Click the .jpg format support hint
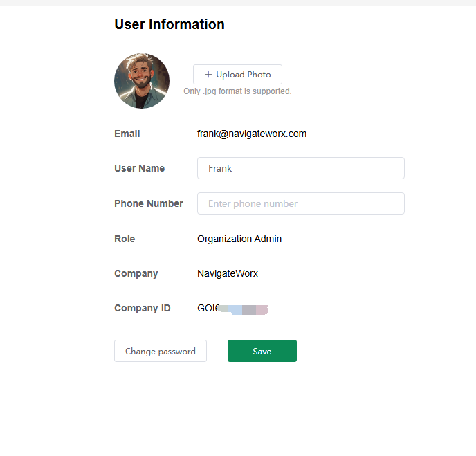Screen dimensions: 476x456 tap(237, 91)
